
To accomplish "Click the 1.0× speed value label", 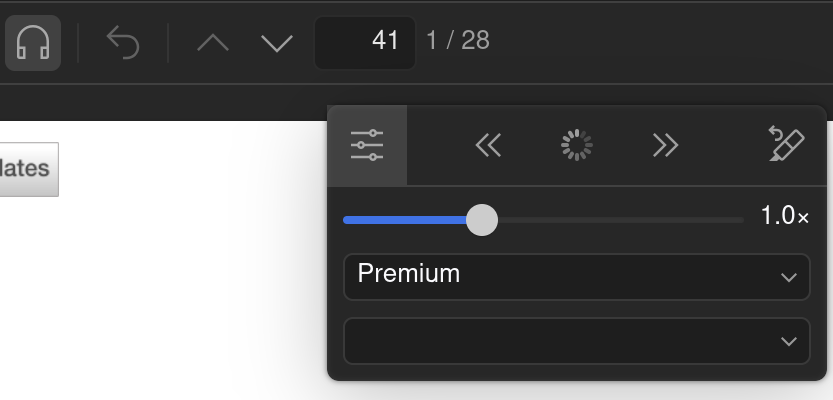I will pos(785,216).
